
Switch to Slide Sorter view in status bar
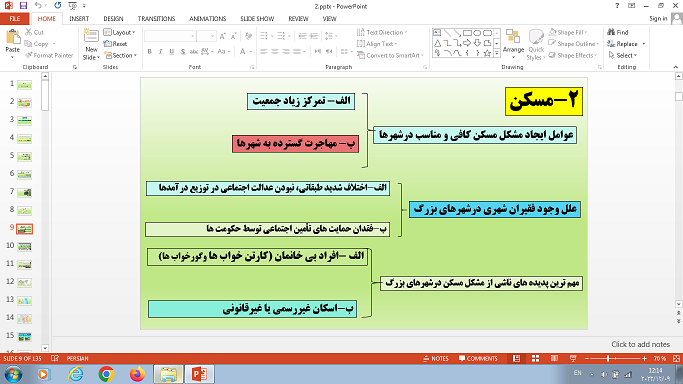point(535,358)
